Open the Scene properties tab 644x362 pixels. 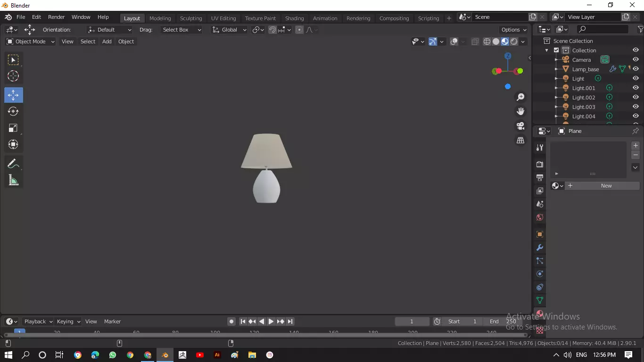[540, 204]
